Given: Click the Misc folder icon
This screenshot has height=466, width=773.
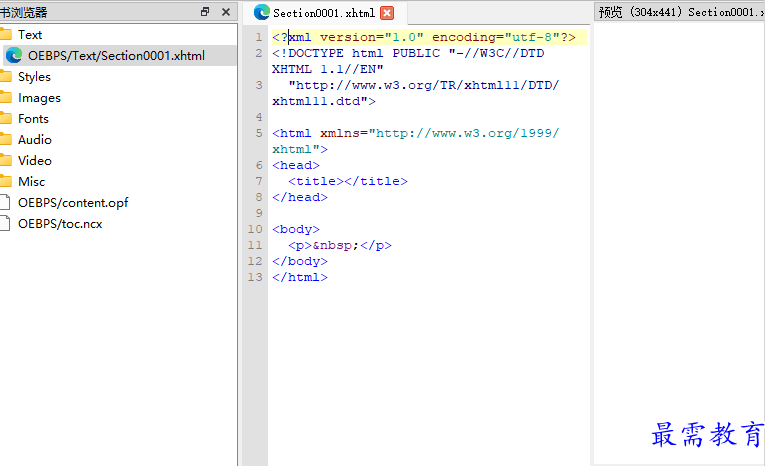Looking at the screenshot, I should (x=5, y=181).
